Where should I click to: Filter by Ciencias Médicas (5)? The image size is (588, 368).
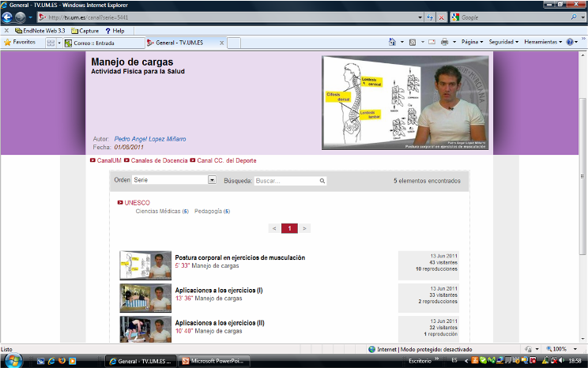pyautogui.click(x=162, y=212)
